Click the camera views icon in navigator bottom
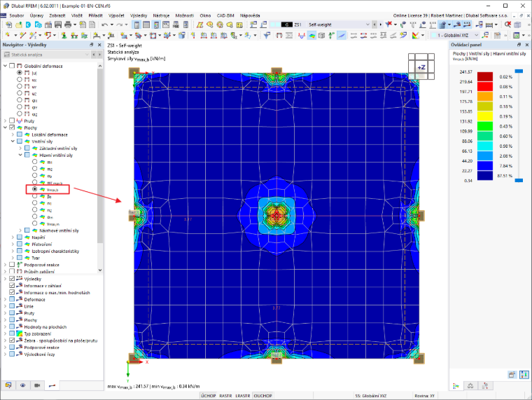Screen dimensions: 532x400 (37, 385)
